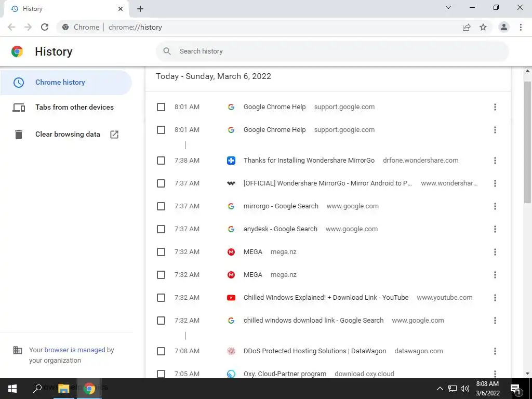Image resolution: width=532 pixels, height=399 pixels.
Task: Open the mirrorgo - Google Search link
Action: [x=281, y=206]
